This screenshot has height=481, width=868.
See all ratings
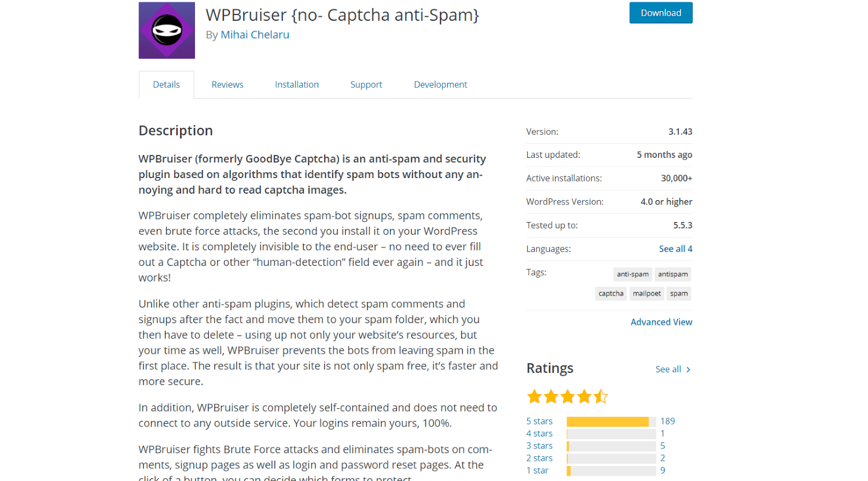pyautogui.click(x=668, y=369)
